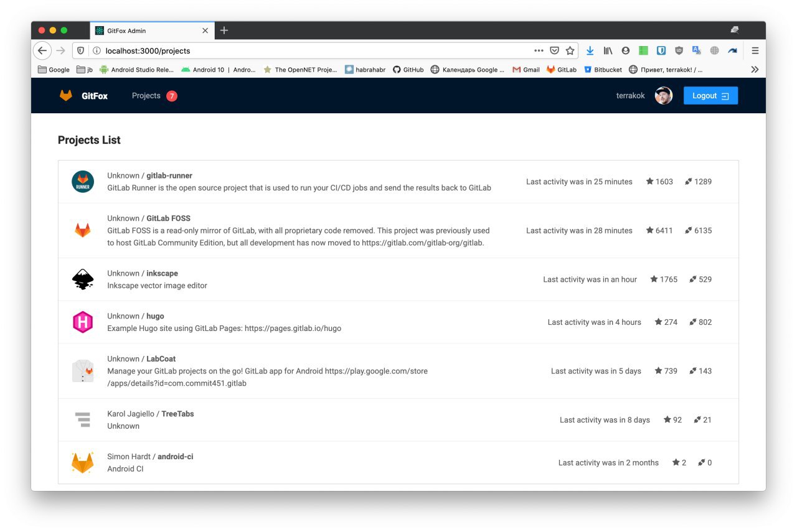
Task: Open the GitLab FOSS project avatar
Action: [83, 230]
